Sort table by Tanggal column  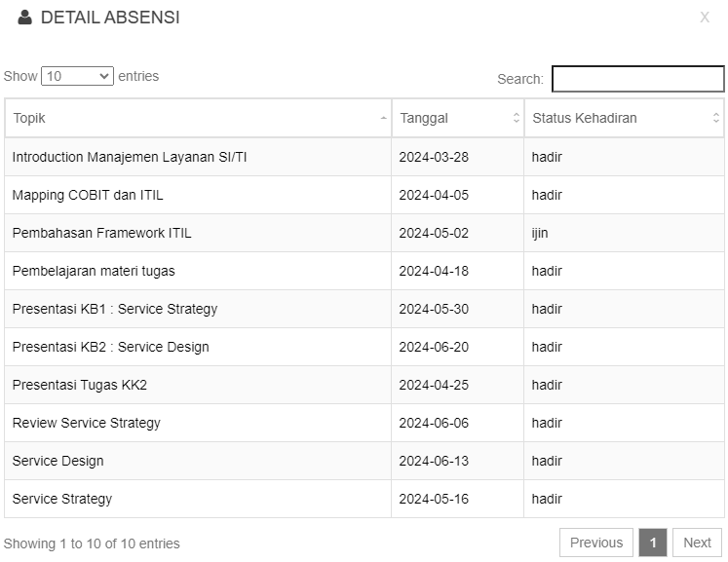click(458, 118)
